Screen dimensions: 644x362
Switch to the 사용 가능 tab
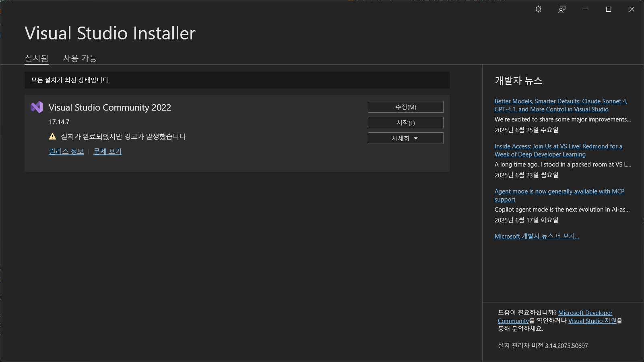[80, 58]
